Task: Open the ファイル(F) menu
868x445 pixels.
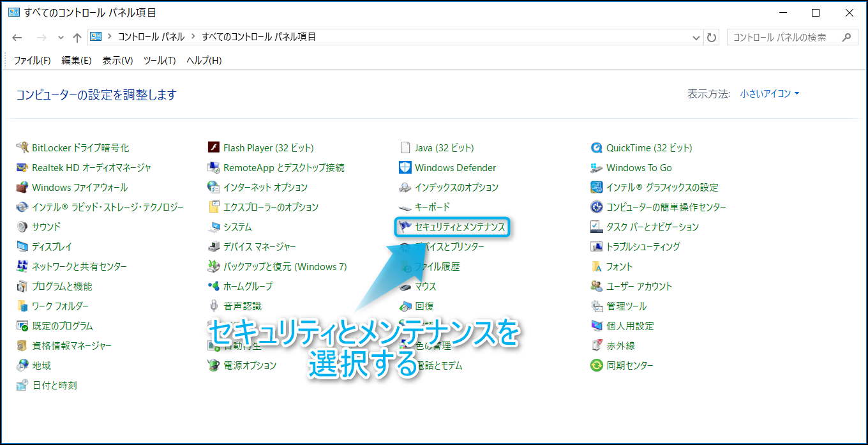Action: click(32, 61)
